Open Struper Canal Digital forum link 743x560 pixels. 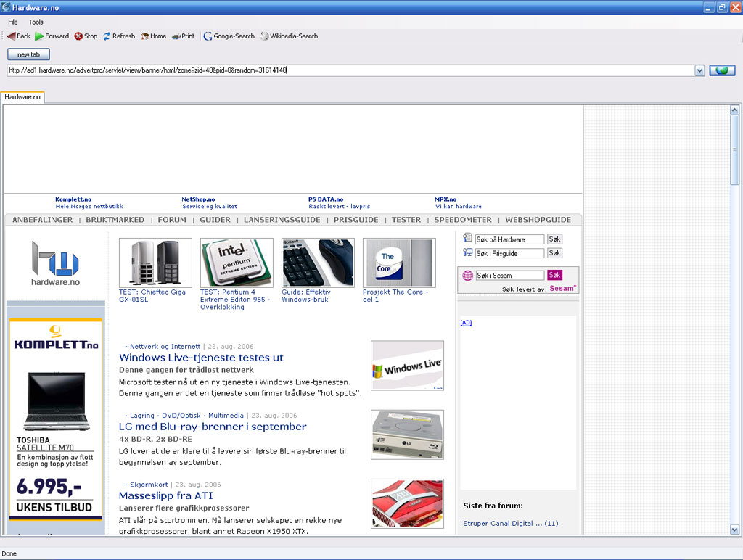click(510, 524)
